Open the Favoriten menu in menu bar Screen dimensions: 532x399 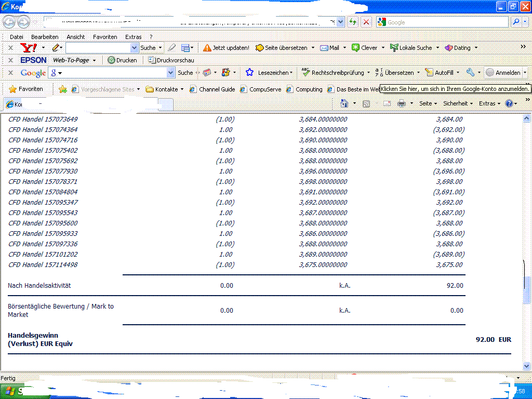tap(105, 37)
